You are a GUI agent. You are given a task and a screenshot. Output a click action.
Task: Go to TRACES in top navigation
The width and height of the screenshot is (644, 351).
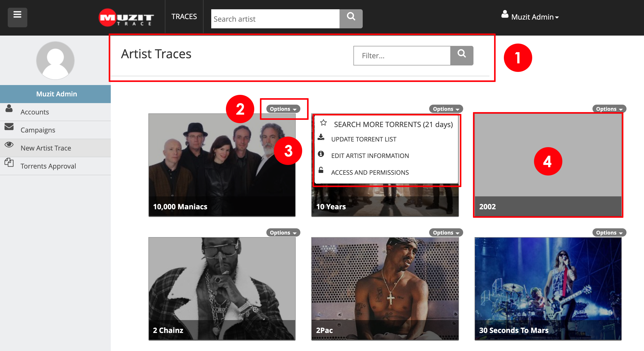(x=184, y=16)
